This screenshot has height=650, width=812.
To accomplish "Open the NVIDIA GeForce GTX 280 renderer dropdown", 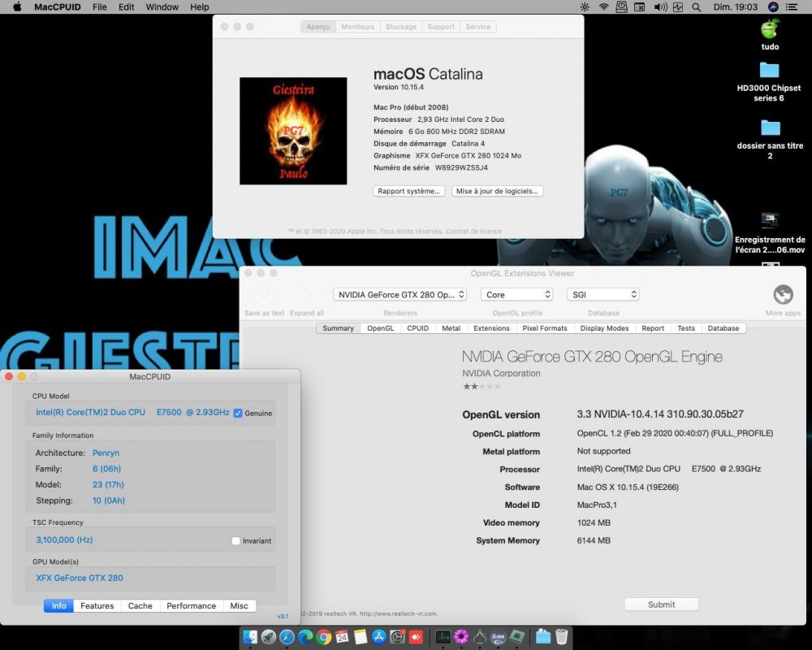I will pos(400,294).
